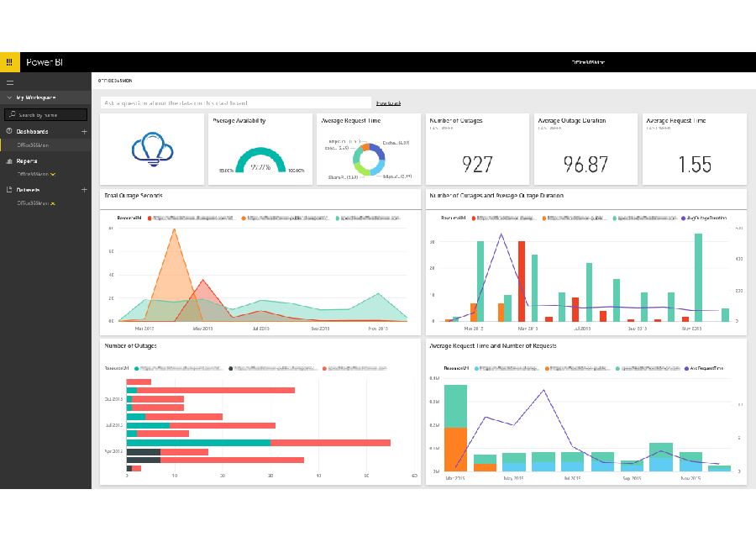
Task: Click yellow marker beside Office365Mon dataset
Action: (x=53, y=203)
